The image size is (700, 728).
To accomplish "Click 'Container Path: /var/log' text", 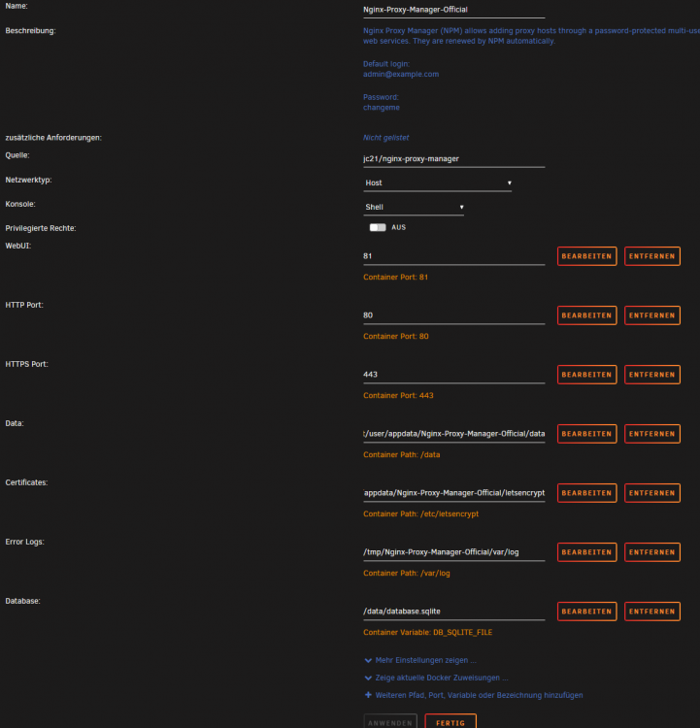I will [407, 574].
